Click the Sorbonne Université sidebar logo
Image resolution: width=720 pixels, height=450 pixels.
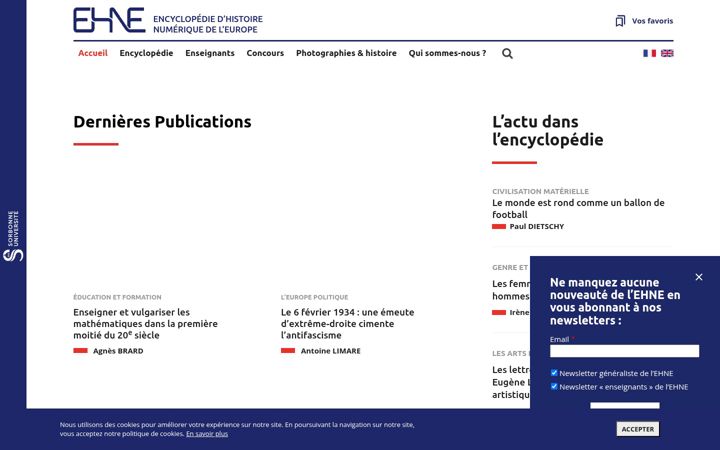click(x=13, y=236)
